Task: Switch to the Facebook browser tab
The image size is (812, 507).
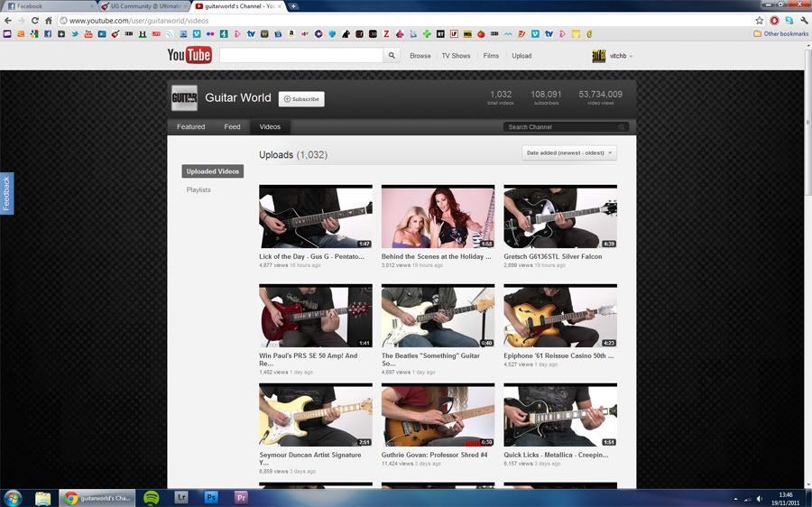Action: point(50,6)
